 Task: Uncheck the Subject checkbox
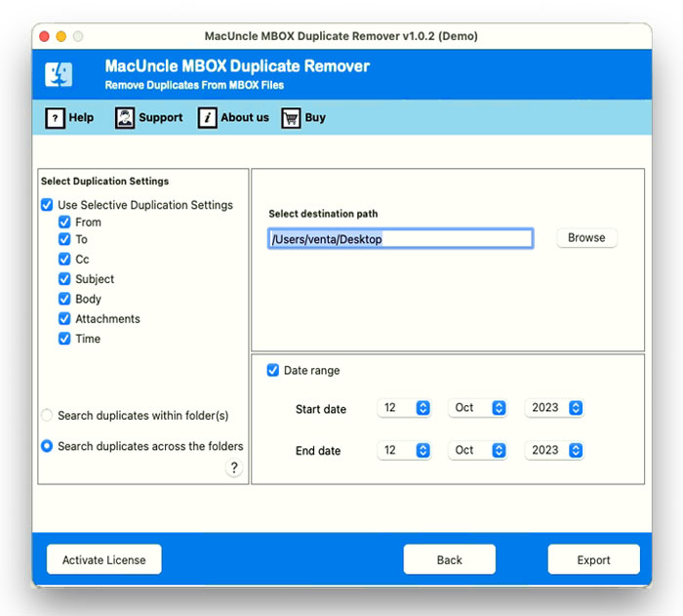65,279
